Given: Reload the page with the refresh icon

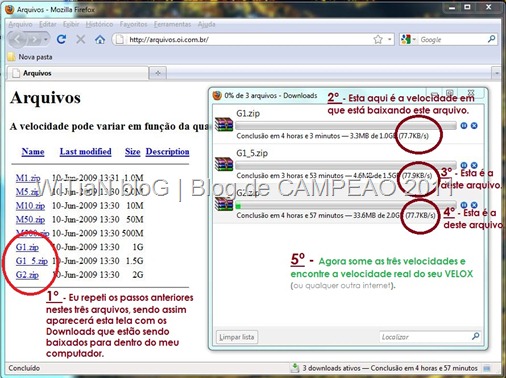Looking at the screenshot, I should pos(61,40).
